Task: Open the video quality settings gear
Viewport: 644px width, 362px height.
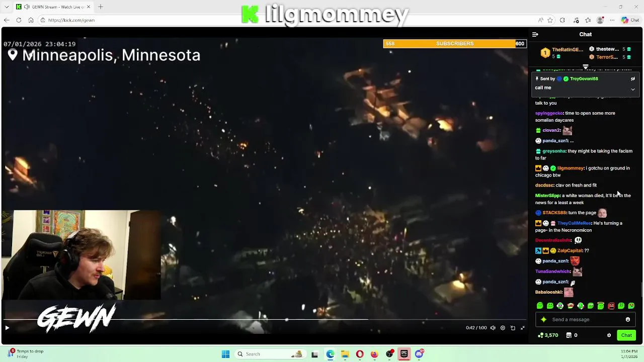Action: 503,328
